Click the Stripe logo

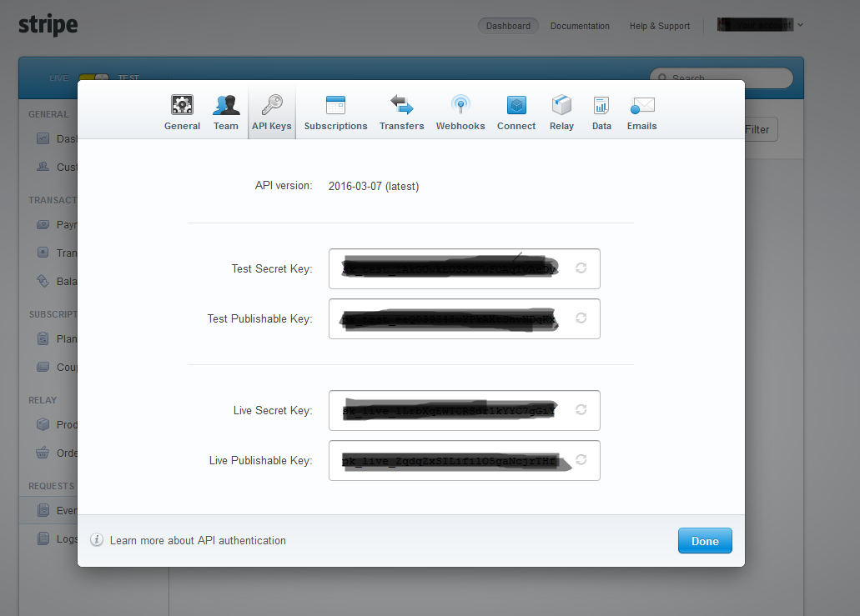(48, 25)
